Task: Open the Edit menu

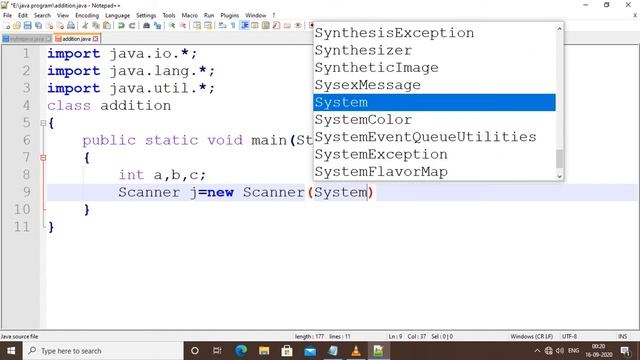Action: point(23,15)
